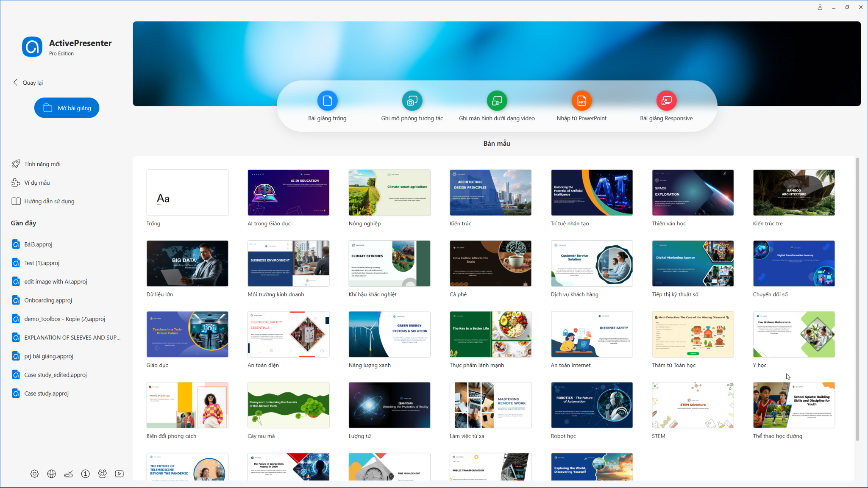Create a Responsive project
The width and height of the screenshot is (868, 488).
(x=666, y=101)
